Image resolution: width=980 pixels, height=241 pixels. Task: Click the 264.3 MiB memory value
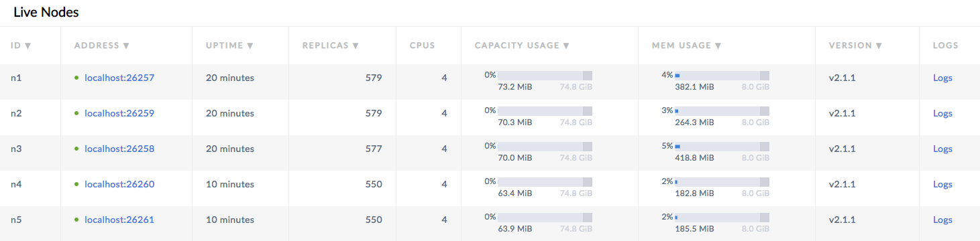click(694, 123)
